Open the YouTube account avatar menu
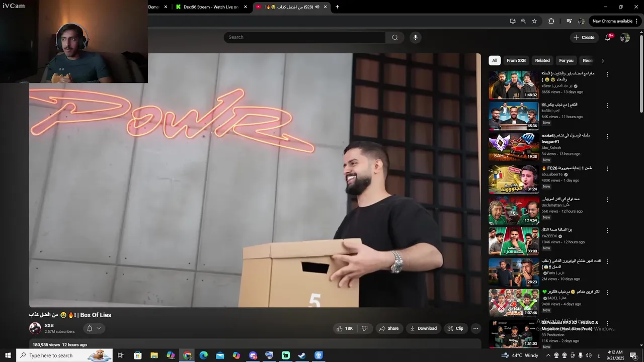The image size is (644, 362). tap(625, 38)
